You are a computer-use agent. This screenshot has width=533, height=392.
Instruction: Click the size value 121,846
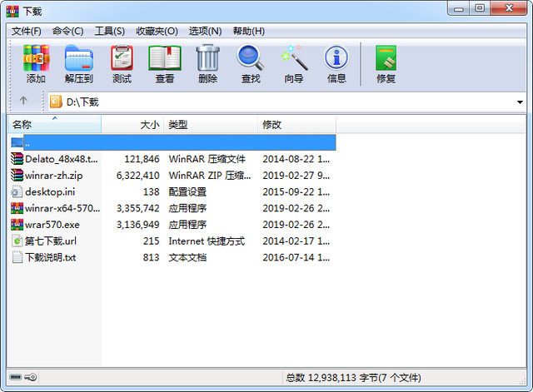142,159
